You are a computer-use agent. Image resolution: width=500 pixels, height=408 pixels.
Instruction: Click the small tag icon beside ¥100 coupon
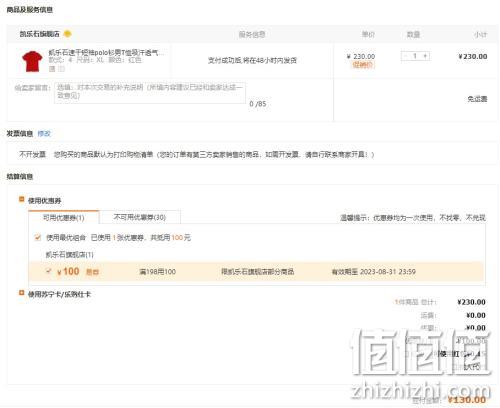coord(93,272)
